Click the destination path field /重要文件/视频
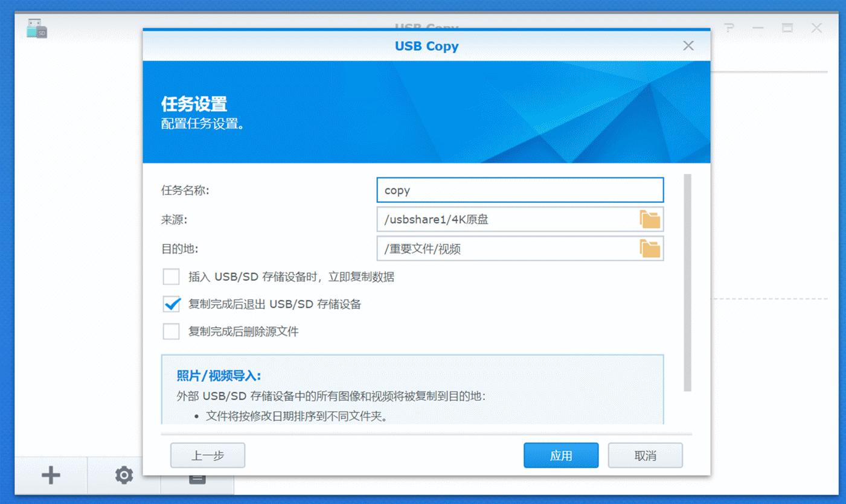Viewport: 846px width, 504px height. click(507, 249)
